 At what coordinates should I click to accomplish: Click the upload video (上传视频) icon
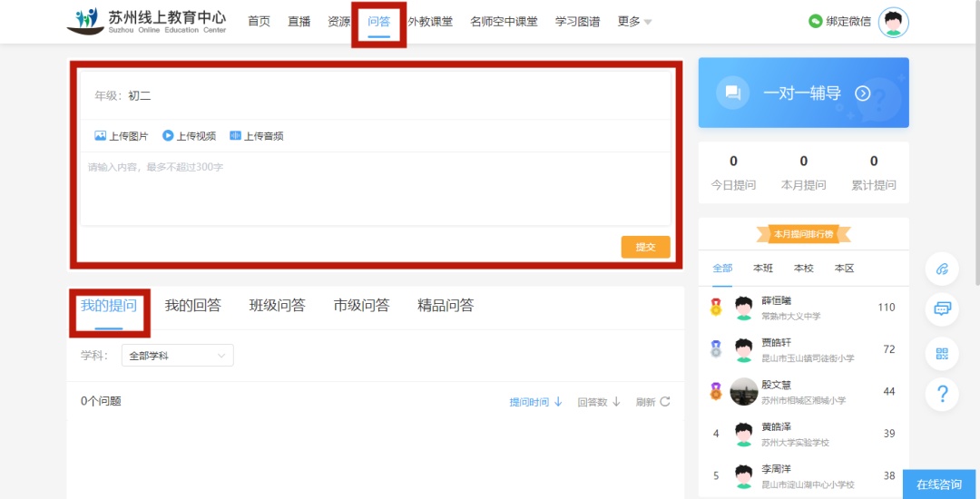[x=168, y=136]
